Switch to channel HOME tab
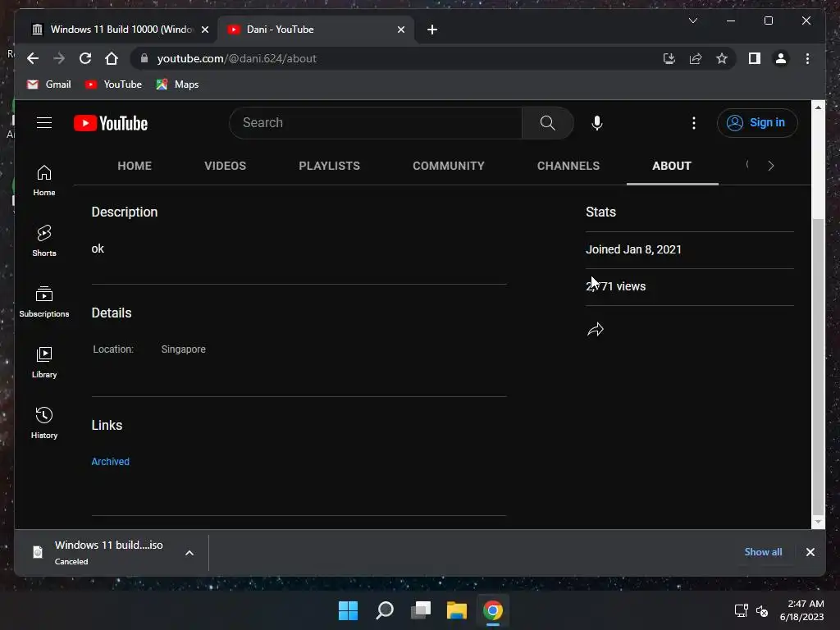 point(135,166)
